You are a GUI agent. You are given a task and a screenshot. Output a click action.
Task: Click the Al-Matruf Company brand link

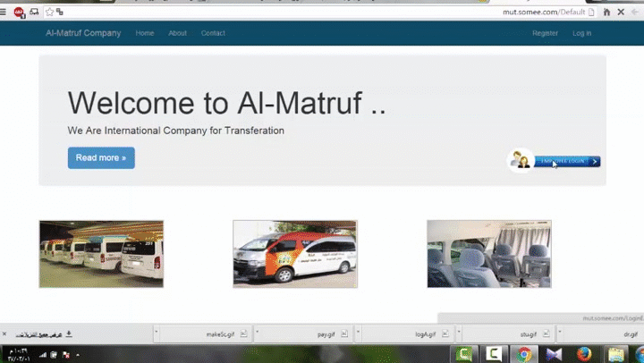point(83,33)
